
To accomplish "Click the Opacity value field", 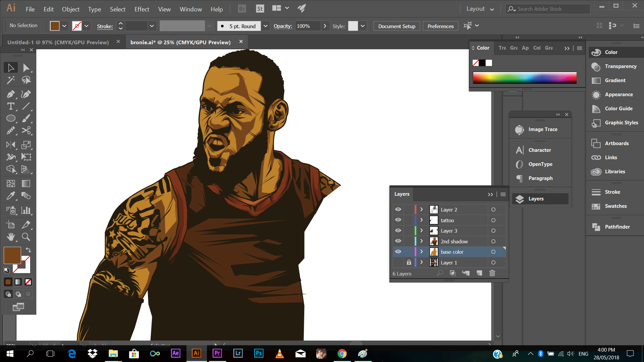I will (x=308, y=26).
